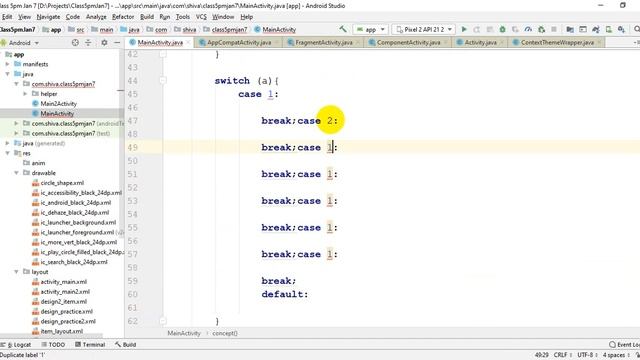Click the locate target icon in Project panel

click(75, 42)
